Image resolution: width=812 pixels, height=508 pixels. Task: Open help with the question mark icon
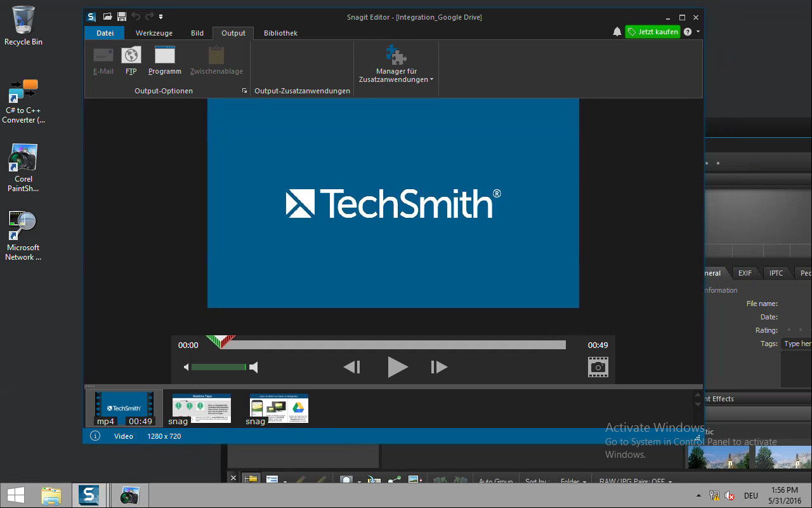point(688,32)
